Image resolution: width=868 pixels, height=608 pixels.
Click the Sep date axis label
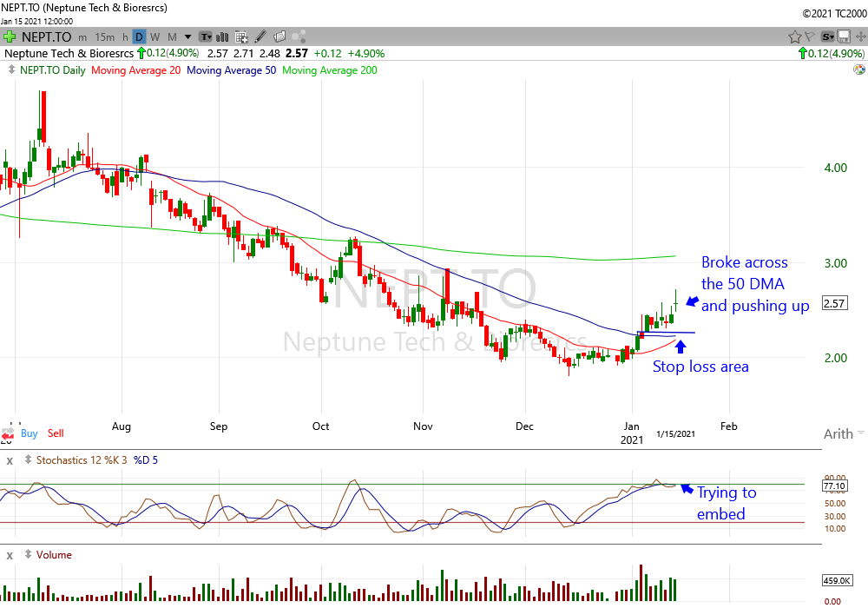tap(219, 426)
